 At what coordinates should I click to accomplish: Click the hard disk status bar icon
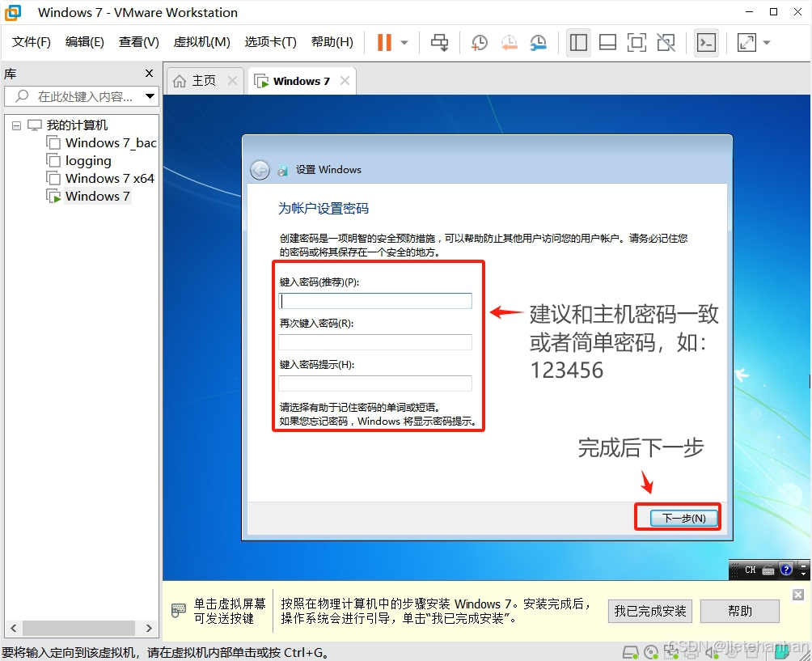(630, 652)
